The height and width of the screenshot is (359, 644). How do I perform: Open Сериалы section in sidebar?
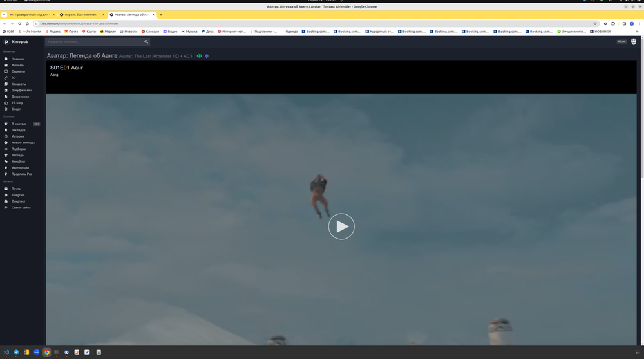(18, 71)
